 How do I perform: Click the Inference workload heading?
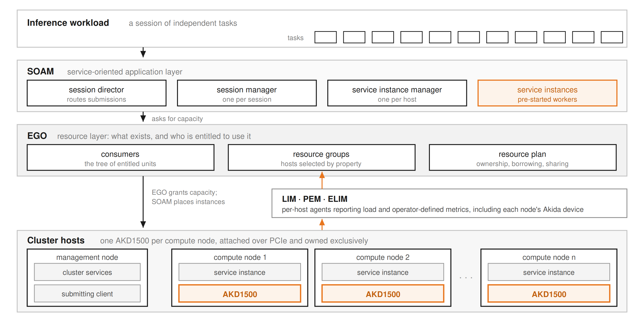coord(68,23)
